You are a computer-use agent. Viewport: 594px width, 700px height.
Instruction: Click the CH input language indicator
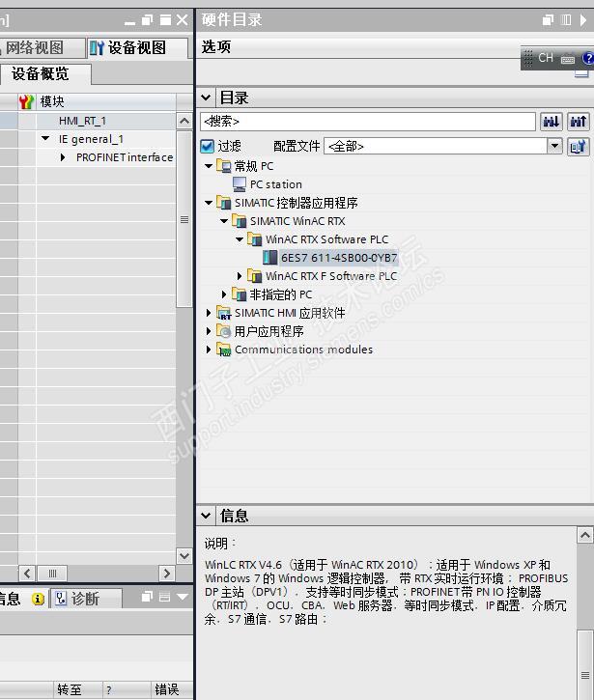pos(546,58)
